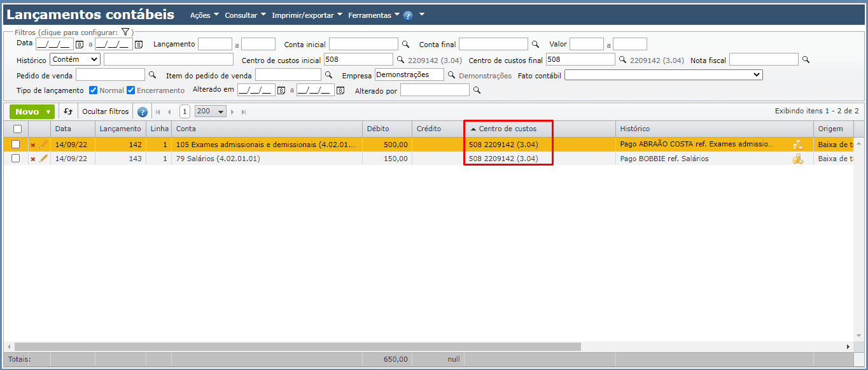Viewport: 868px width, 370px height.
Task: Open coins icon on ABRAÃO COSTA row
Action: point(797,145)
